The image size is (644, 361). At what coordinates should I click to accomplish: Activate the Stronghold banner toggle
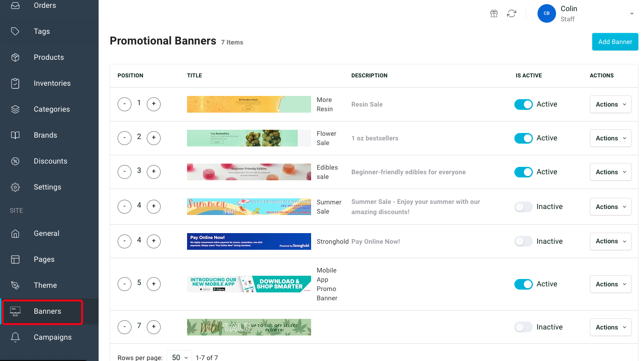[x=523, y=241]
